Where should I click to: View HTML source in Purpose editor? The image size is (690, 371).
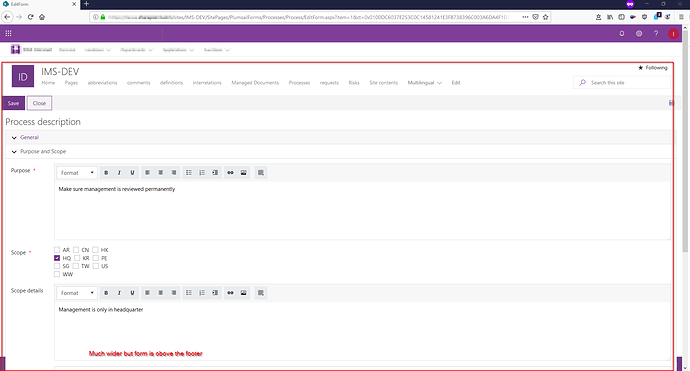[261, 173]
